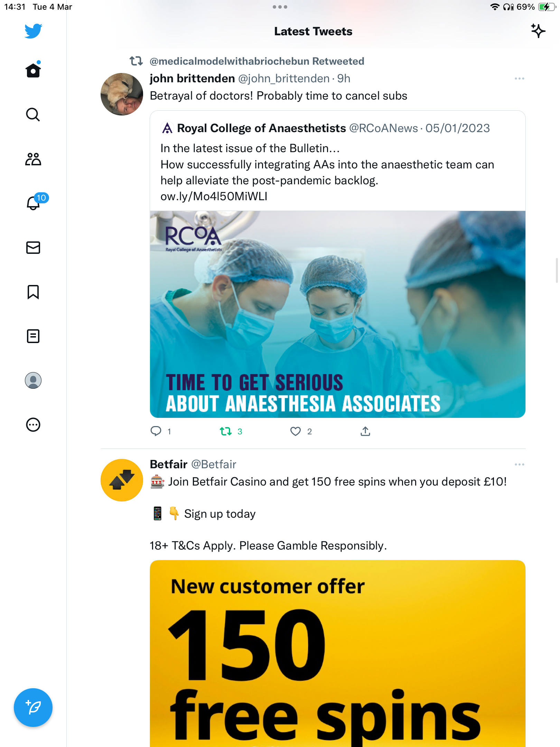
Task: Tap the compose new tweet button
Action: point(33,708)
